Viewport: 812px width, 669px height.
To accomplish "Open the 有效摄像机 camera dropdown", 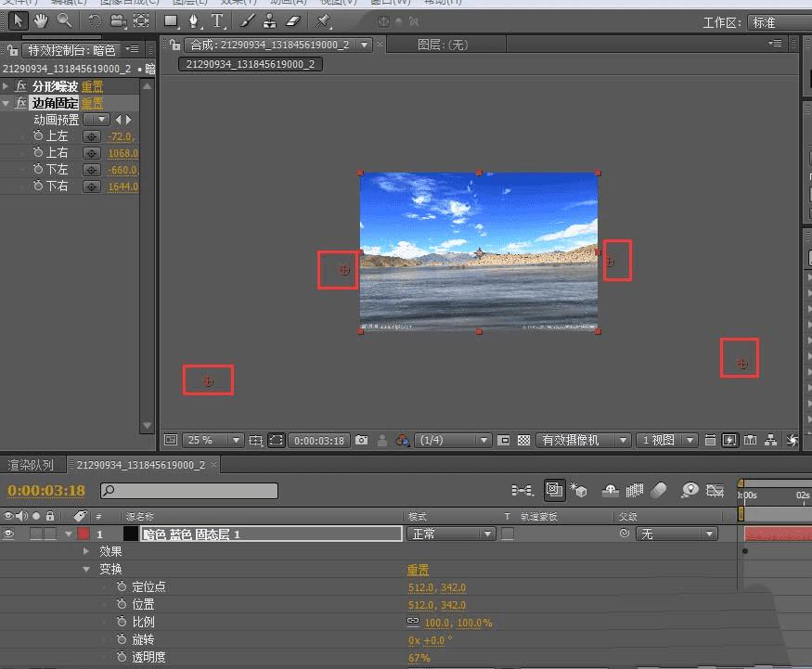I will click(585, 441).
